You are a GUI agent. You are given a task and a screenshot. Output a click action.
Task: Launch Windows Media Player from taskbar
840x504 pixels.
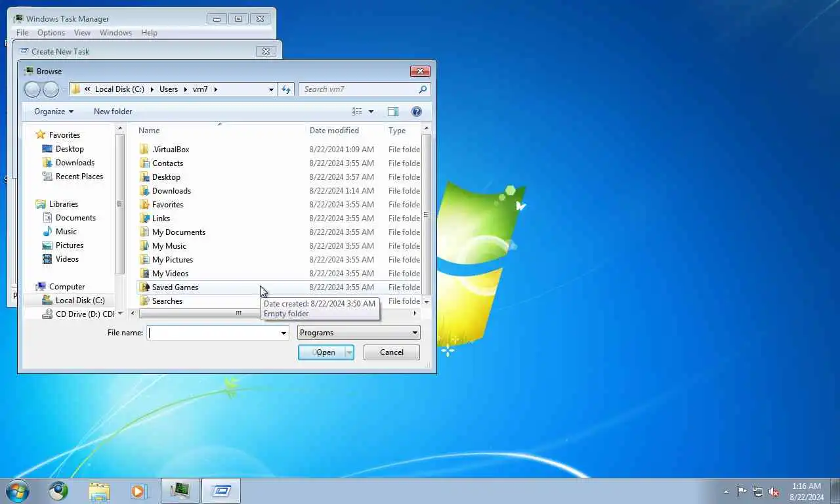tap(139, 491)
